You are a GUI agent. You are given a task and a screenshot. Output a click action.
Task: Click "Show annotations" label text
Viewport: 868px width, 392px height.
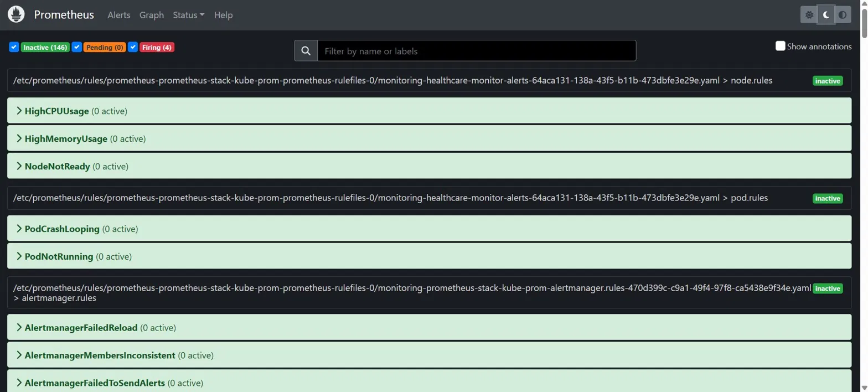(819, 47)
